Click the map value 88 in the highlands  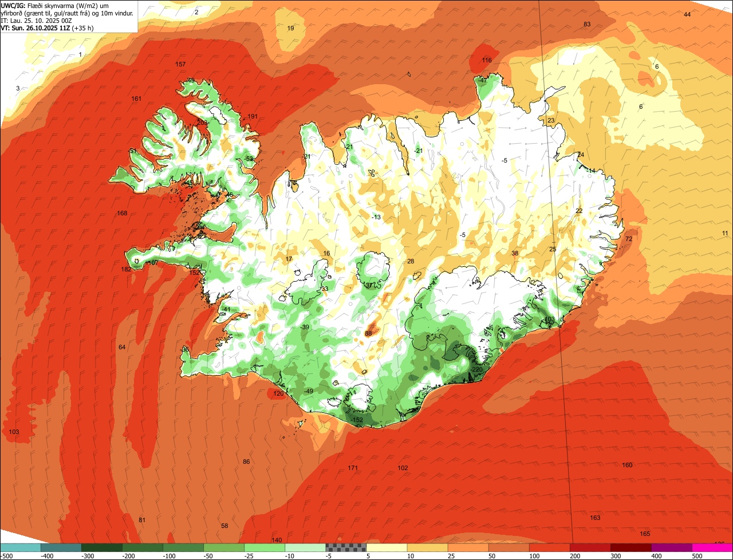click(368, 333)
